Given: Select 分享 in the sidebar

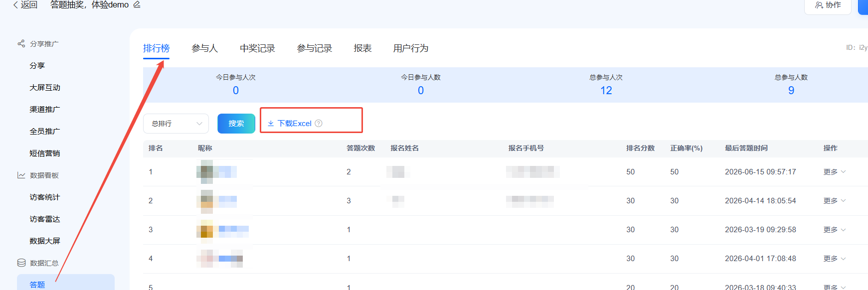Looking at the screenshot, I should [37, 66].
